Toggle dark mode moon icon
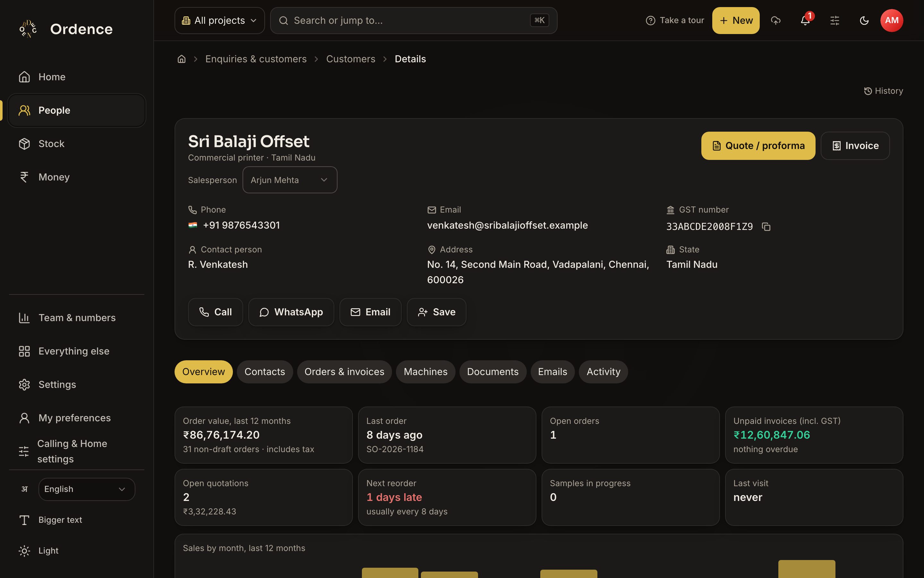 coord(864,20)
